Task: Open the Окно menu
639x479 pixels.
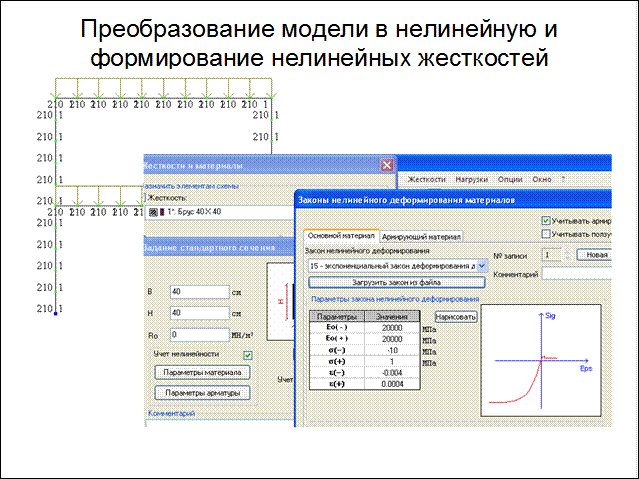Action: [x=542, y=179]
